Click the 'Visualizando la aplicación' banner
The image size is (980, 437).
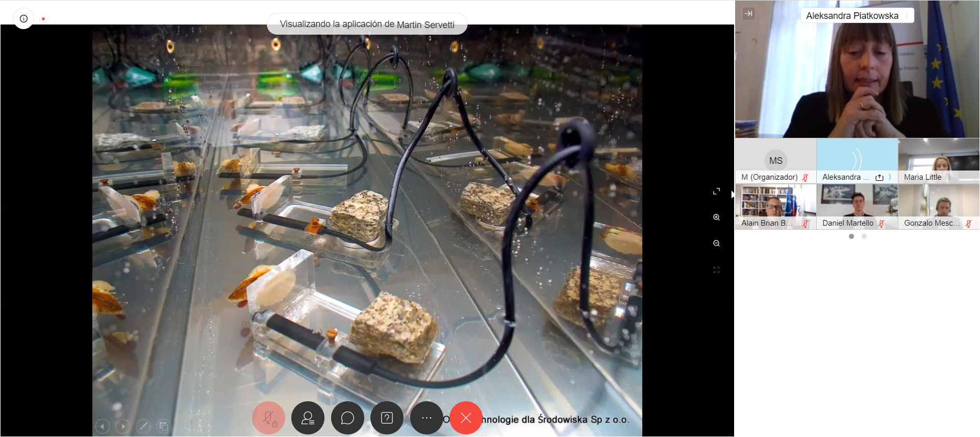[367, 24]
